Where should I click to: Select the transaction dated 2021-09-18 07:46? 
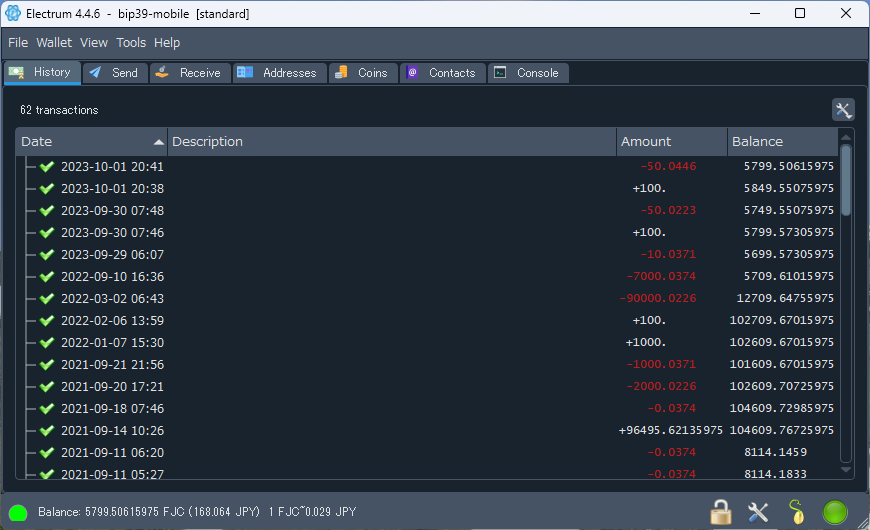coord(427,408)
